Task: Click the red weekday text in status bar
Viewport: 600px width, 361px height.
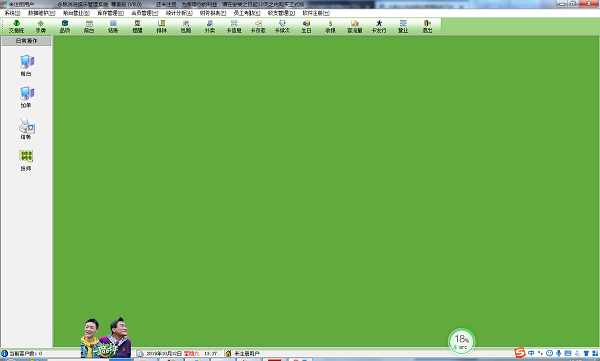Action: (x=191, y=353)
